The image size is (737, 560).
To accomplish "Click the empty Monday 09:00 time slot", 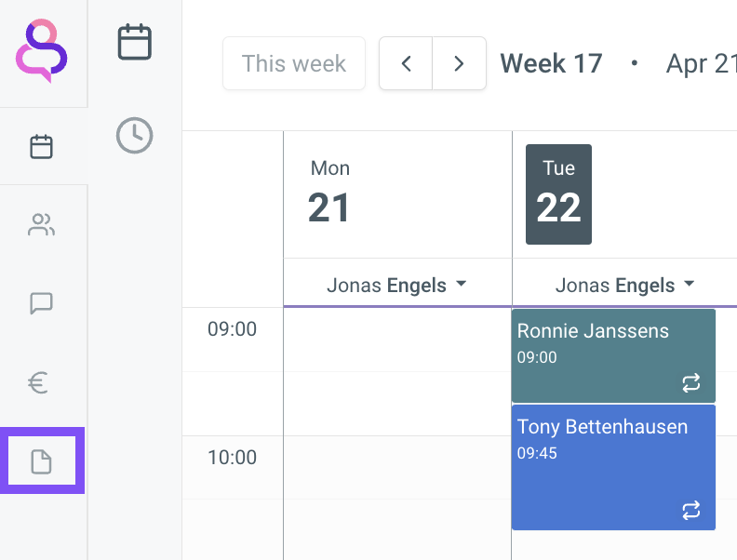I will (397, 340).
